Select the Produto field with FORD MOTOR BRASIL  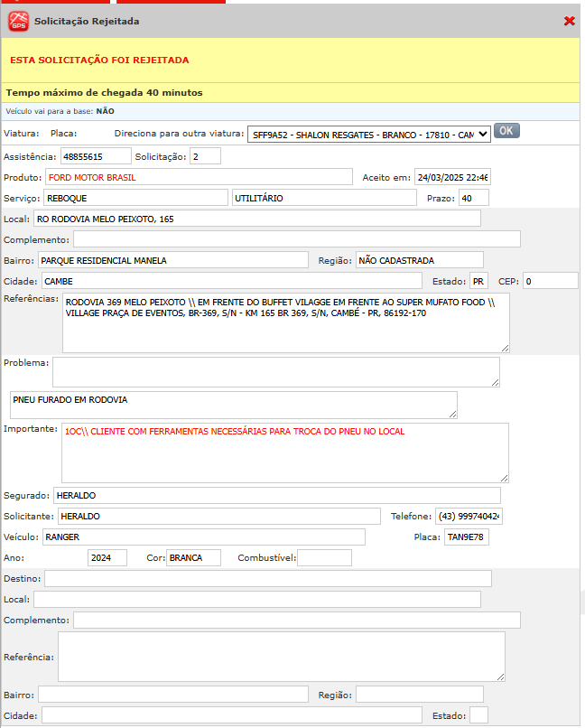199,177
